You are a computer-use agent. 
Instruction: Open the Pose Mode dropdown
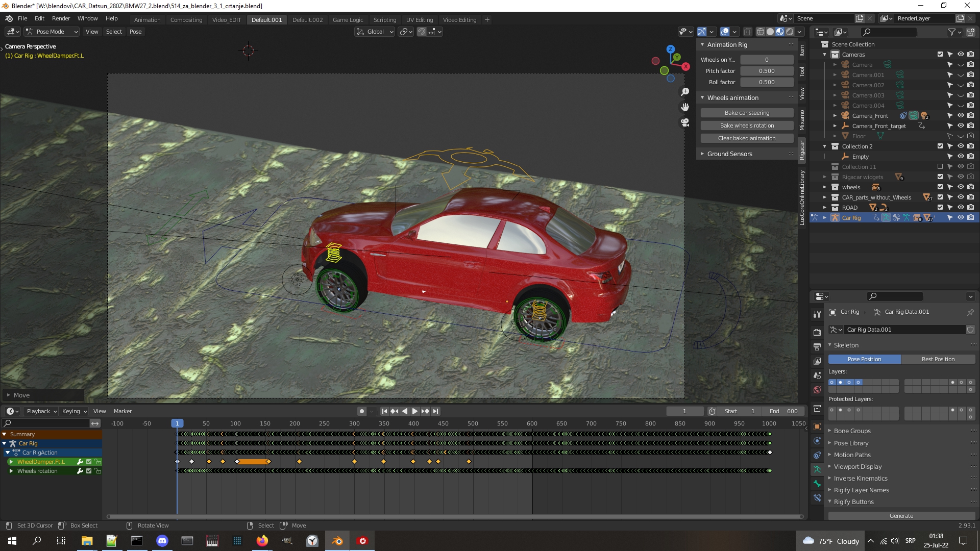tap(51, 32)
